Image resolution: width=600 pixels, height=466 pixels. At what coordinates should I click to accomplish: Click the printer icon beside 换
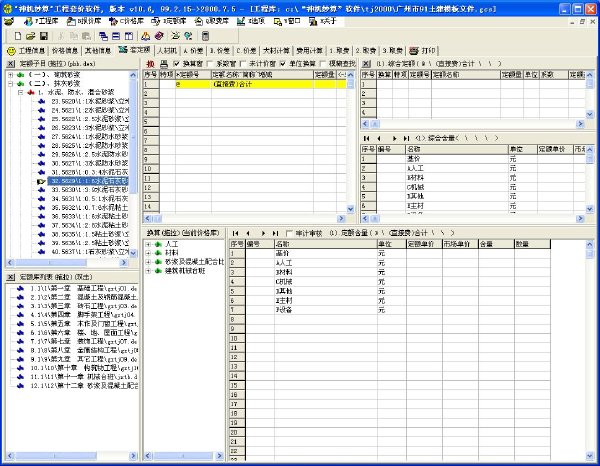(x=164, y=64)
